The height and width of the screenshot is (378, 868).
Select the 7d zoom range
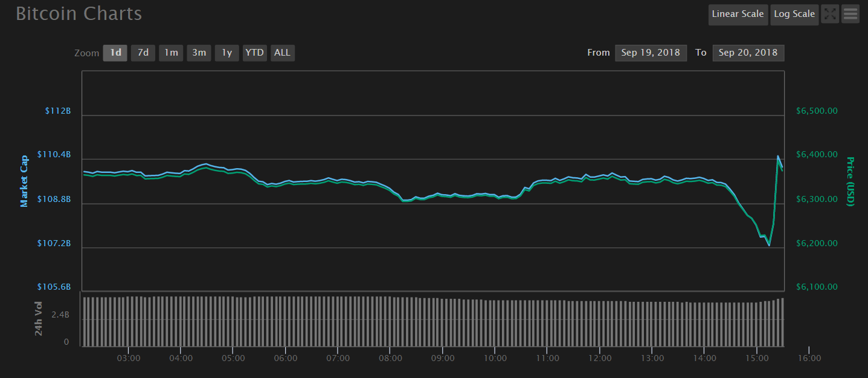click(143, 53)
